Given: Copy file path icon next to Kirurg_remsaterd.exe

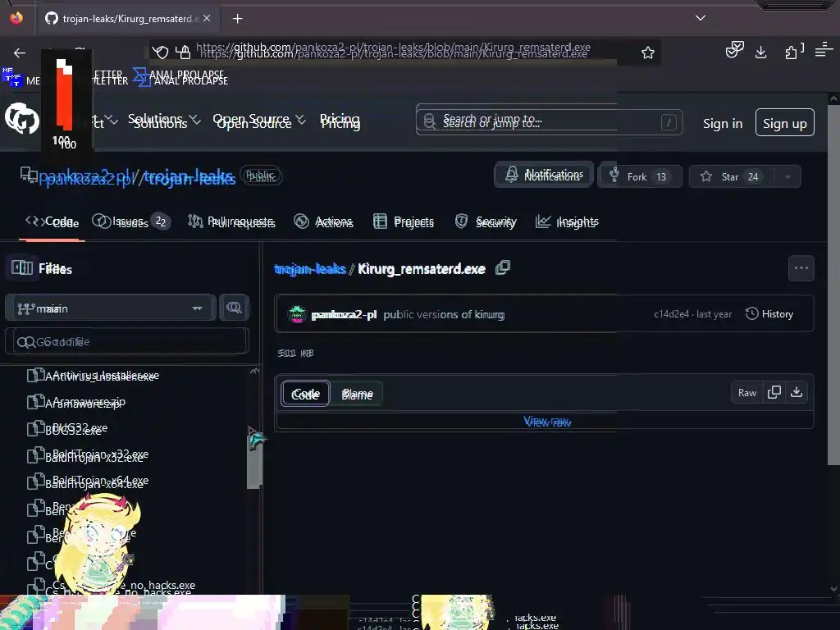Looking at the screenshot, I should (503, 267).
